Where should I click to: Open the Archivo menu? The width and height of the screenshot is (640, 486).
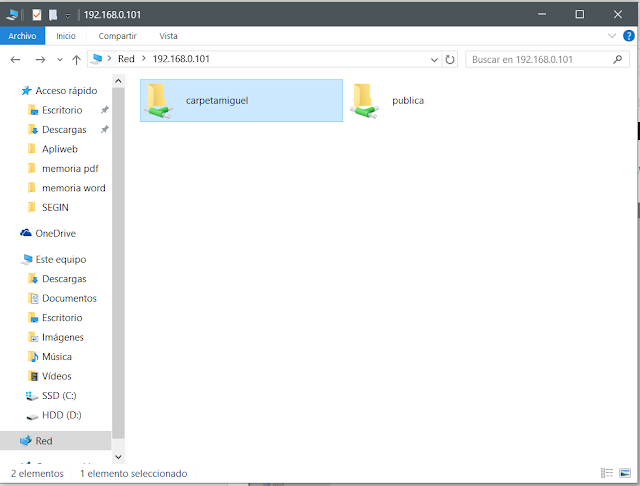coord(22,36)
